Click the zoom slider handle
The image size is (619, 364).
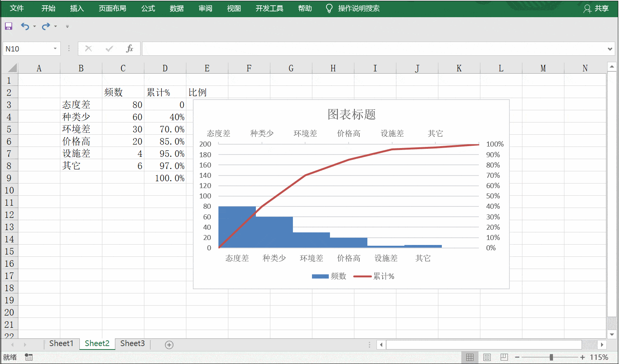pyautogui.click(x=551, y=357)
